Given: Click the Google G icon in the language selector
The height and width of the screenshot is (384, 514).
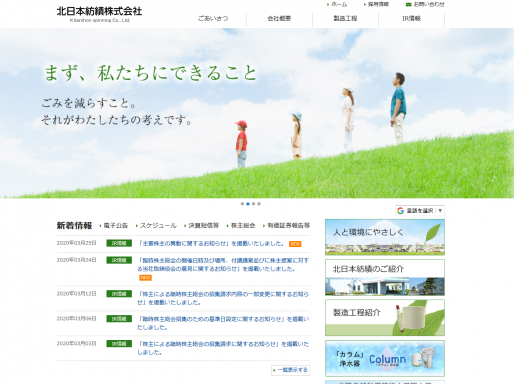Looking at the screenshot, I should click(401, 211).
